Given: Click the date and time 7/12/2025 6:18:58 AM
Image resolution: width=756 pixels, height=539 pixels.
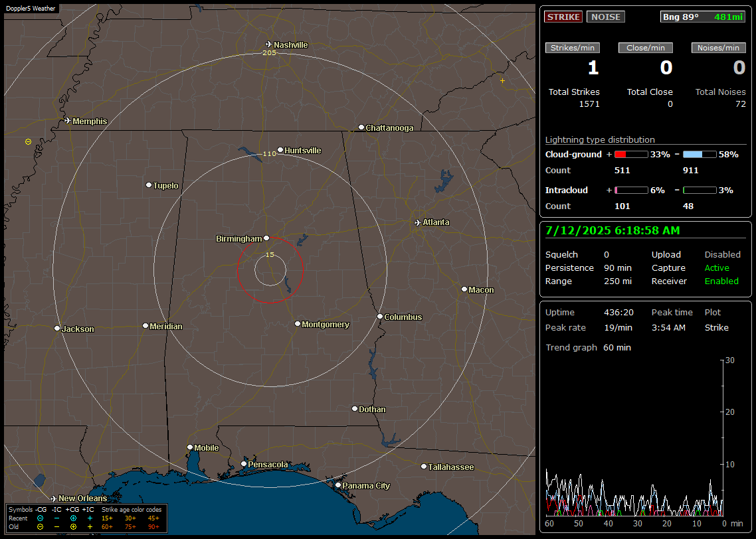Looking at the screenshot, I should click(x=613, y=231).
